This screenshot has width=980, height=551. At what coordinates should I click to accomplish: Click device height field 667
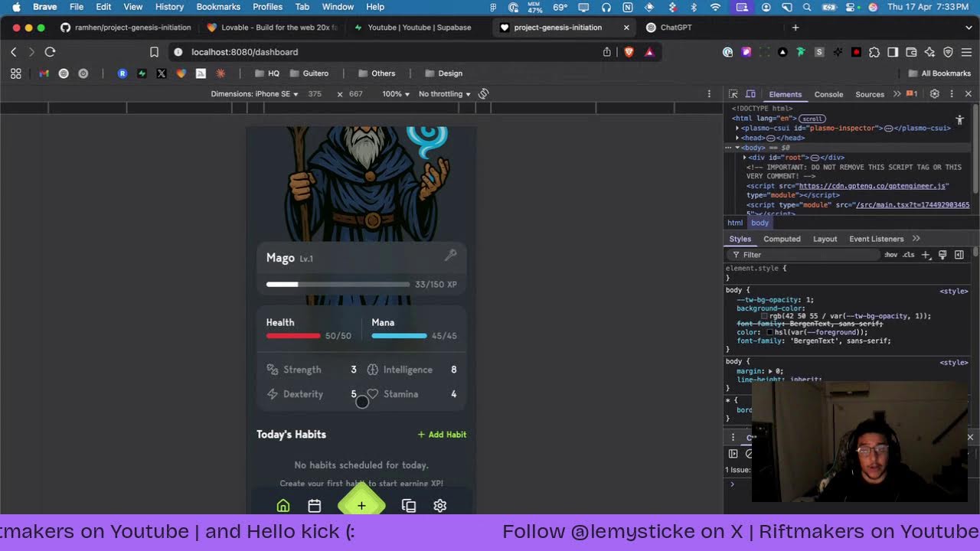click(x=355, y=94)
